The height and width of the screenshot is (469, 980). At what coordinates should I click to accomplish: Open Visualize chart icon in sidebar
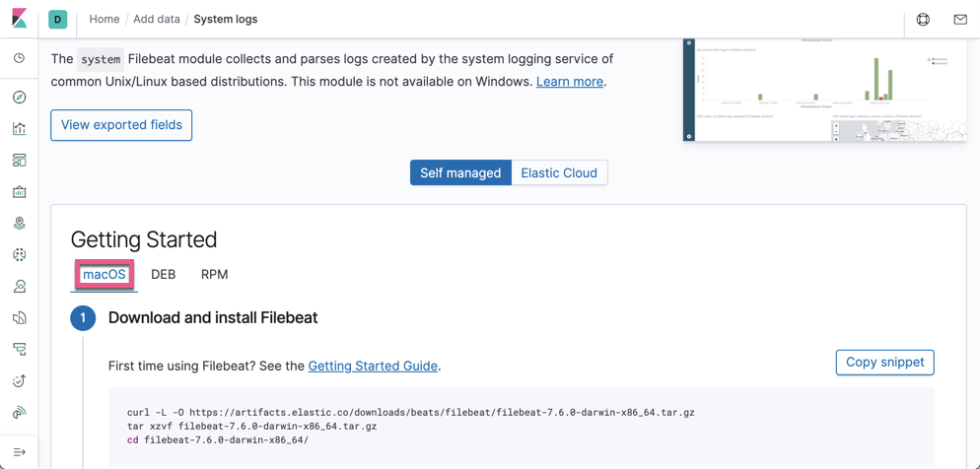[20, 129]
